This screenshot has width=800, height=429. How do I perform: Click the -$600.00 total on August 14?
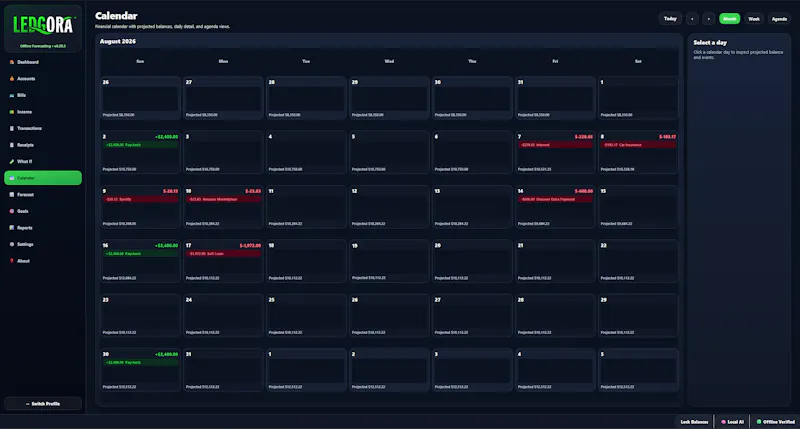click(x=584, y=191)
